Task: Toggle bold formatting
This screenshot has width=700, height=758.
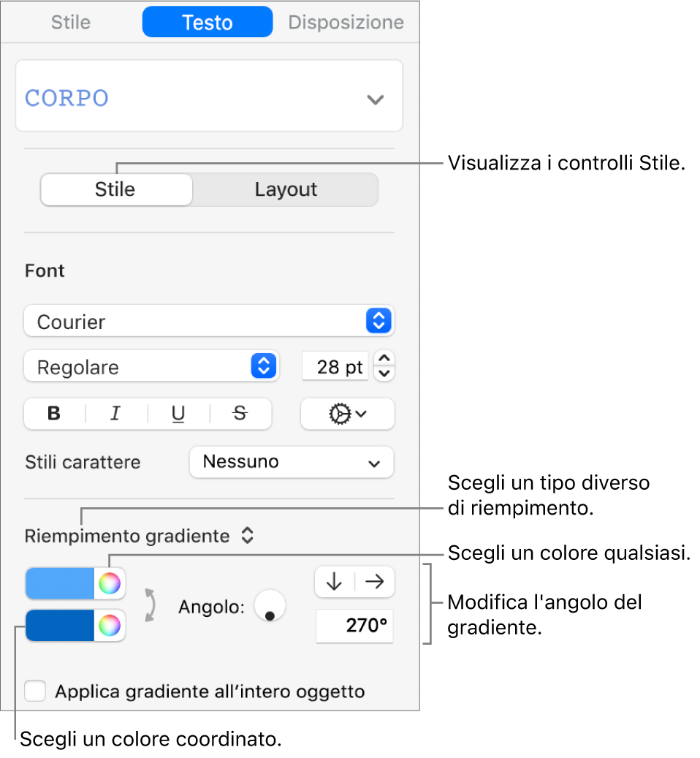Action: 54,414
